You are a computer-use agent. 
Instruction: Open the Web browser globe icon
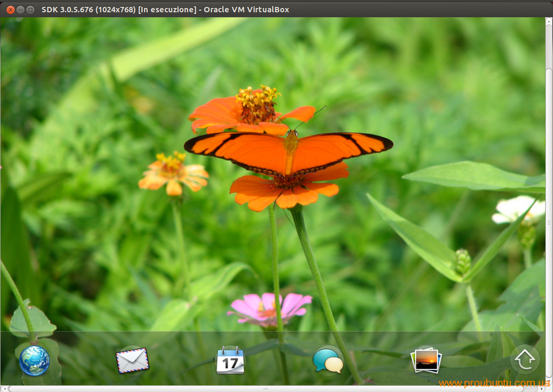34,360
